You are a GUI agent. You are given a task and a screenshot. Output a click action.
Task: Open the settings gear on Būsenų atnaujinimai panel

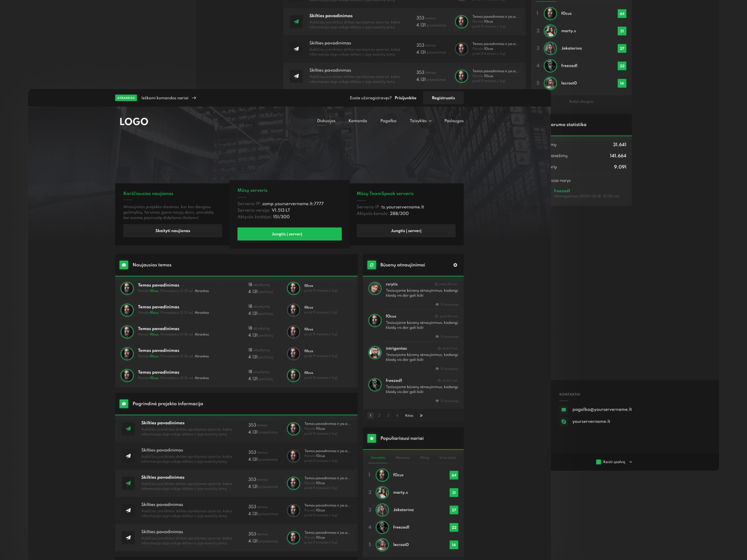455,265
